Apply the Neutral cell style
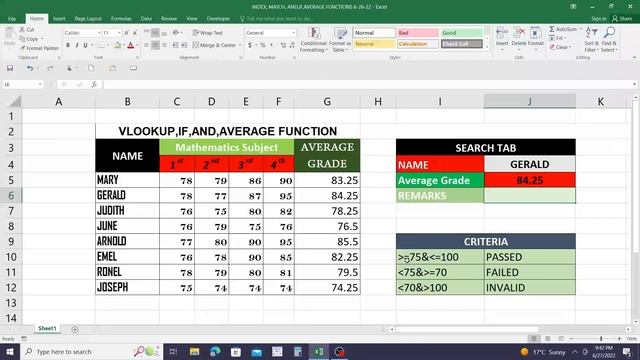 pos(374,44)
